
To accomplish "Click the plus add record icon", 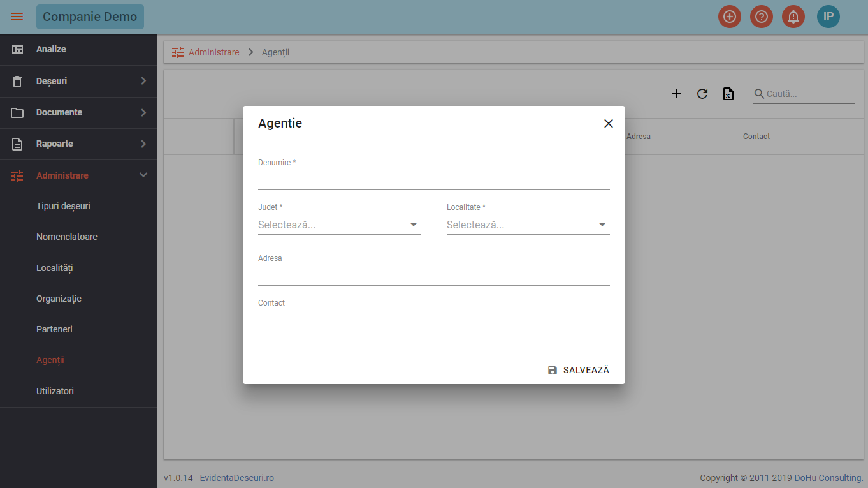I will tap(676, 94).
